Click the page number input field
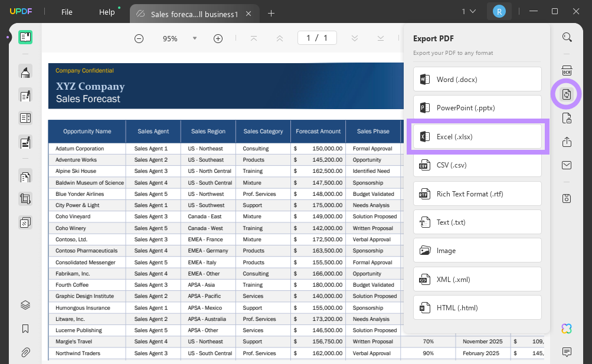The height and width of the screenshot is (364, 592). pyautogui.click(x=317, y=38)
